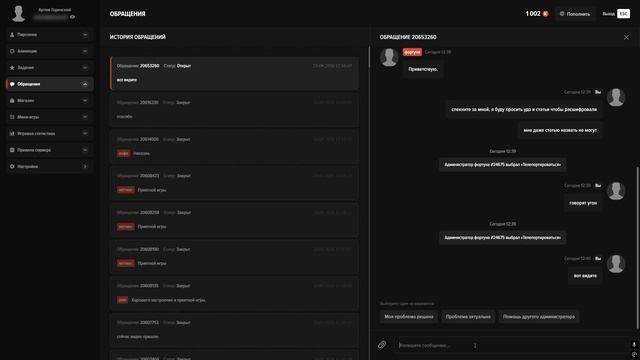Screen dimensions: 640x360
Task: Click the administrator avatar beside Приветствую
Action: coord(389,57)
